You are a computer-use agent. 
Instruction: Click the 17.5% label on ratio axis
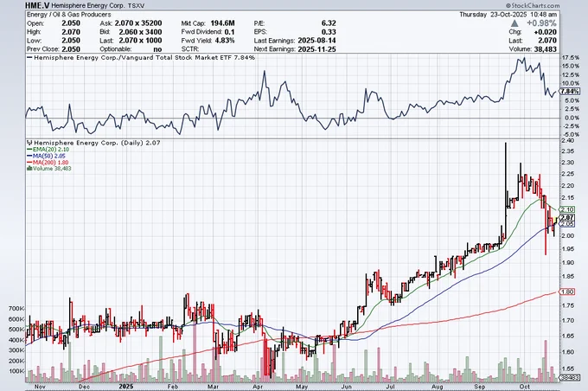click(x=571, y=58)
